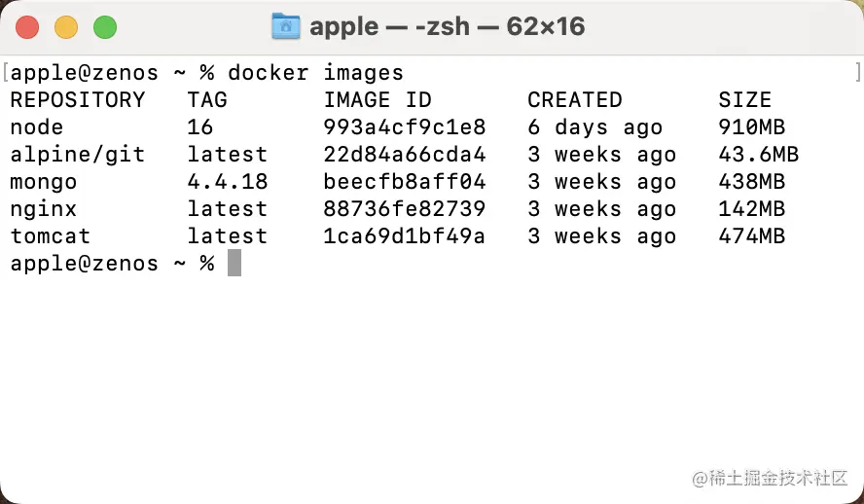864x504 pixels.
Task: Click the home folder icon in title bar
Action: 286,26
